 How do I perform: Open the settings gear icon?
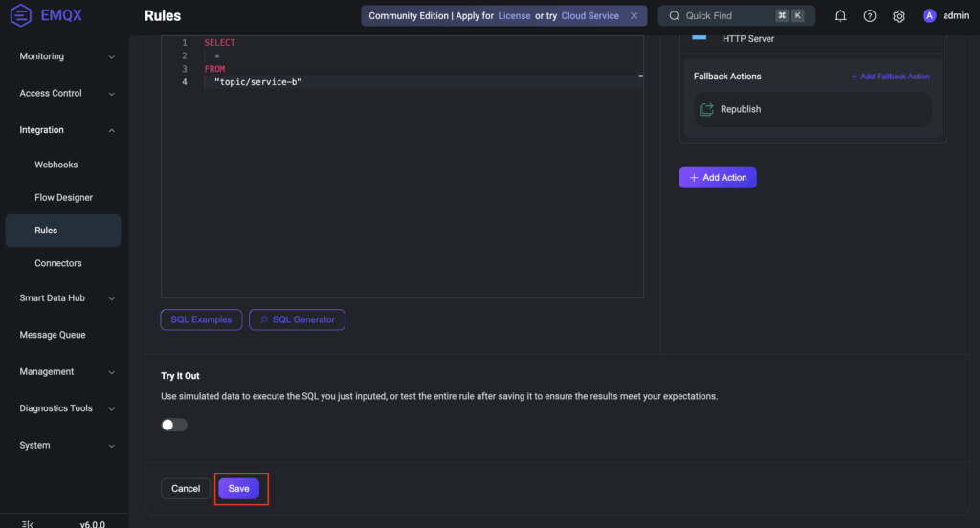click(899, 16)
